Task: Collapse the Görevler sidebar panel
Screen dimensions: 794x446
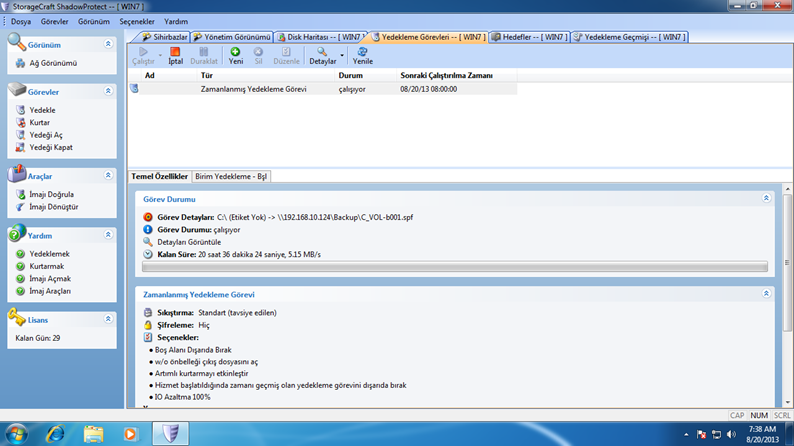Action: point(108,91)
